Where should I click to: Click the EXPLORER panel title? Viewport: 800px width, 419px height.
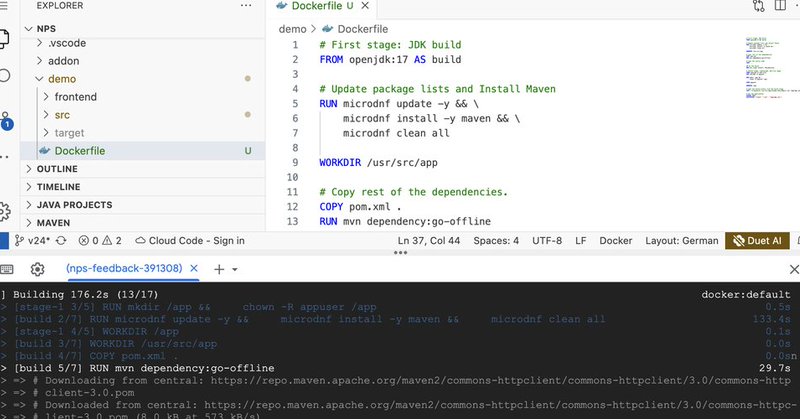click(x=60, y=6)
